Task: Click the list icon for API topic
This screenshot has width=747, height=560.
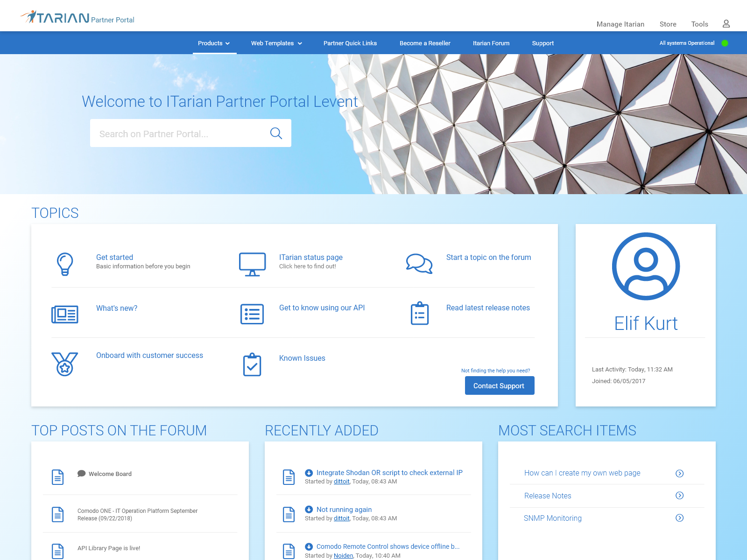Action: [252, 314]
